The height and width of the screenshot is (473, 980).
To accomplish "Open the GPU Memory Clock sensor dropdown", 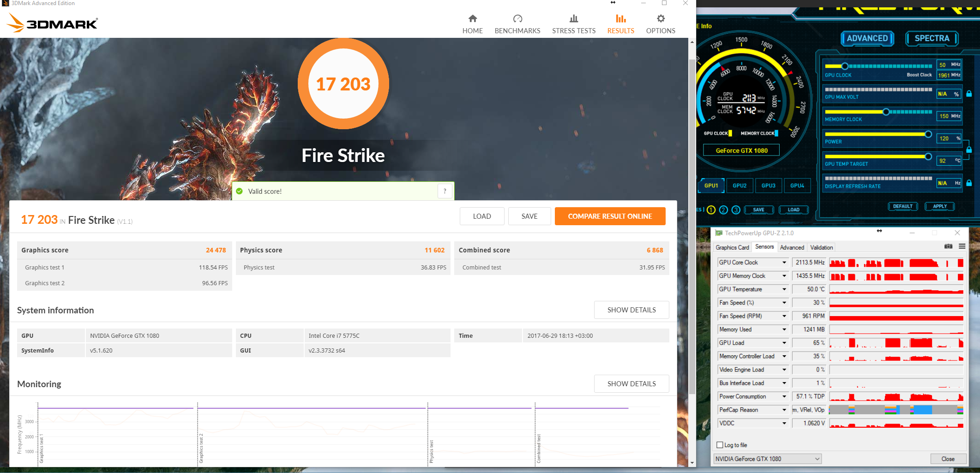I will pos(784,276).
